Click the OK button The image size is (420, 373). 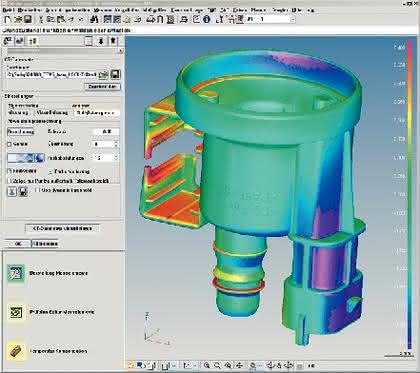click(x=18, y=244)
